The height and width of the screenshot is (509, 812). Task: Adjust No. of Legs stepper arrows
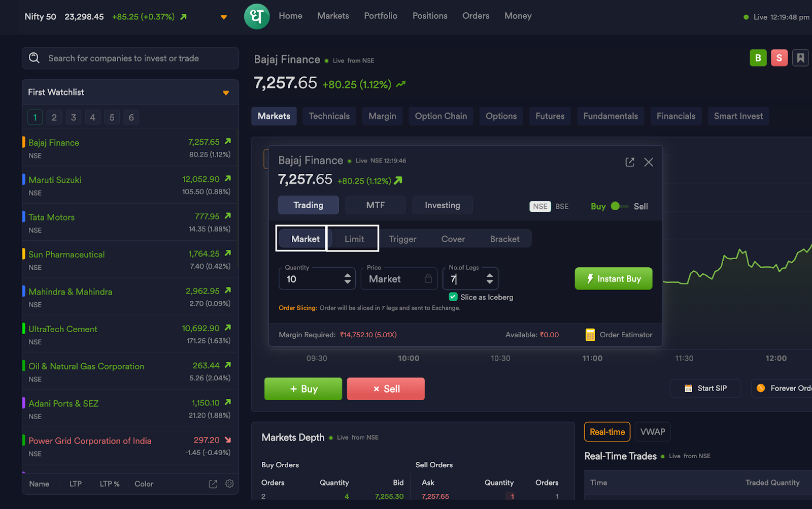coord(490,278)
